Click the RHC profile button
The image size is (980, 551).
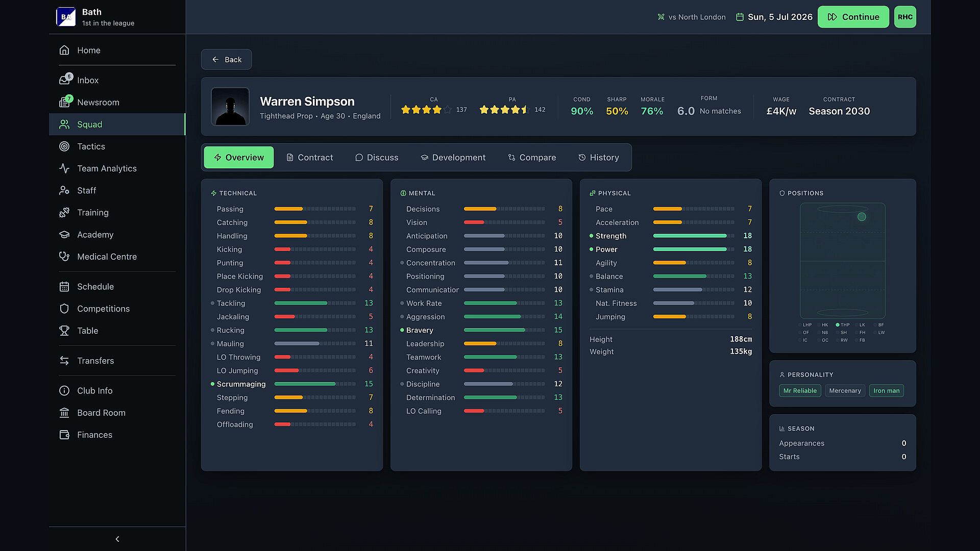[905, 17]
